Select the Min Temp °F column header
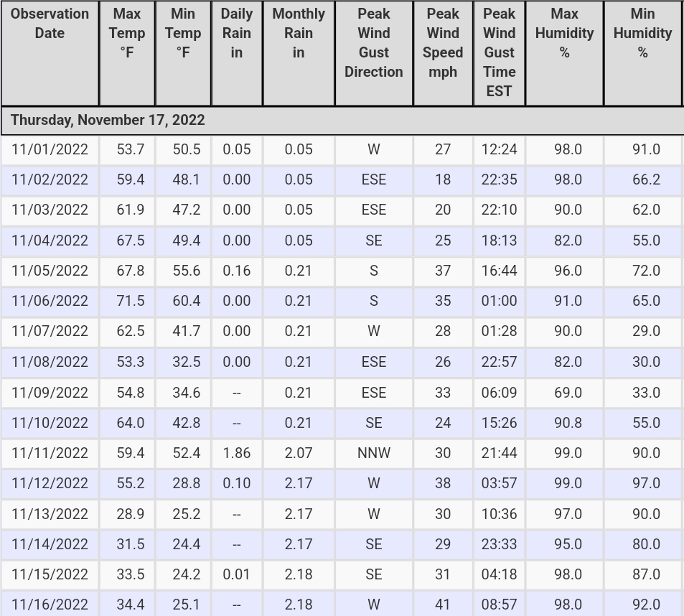Screen dimensions: 684x616 click(x=183, y=53)
